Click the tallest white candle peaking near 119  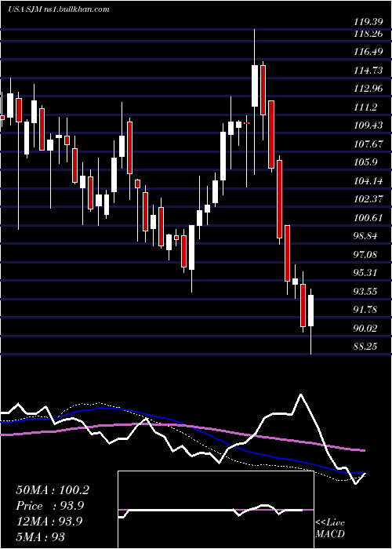(x=255, y=85)
